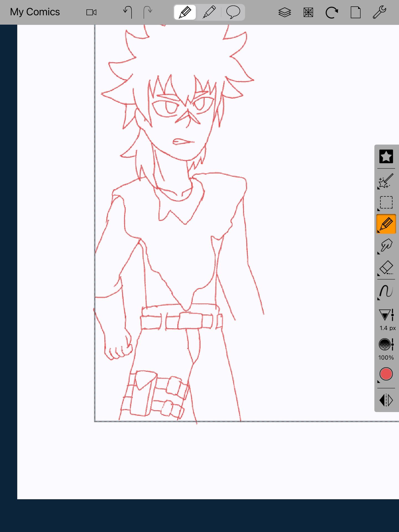Select the smudge finger tool
Image resolution: width=399 pixels, height=532 pixels.
(386, 246)
